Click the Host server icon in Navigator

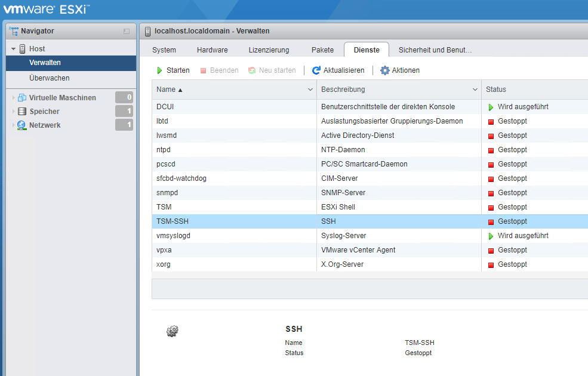(23, 48)
